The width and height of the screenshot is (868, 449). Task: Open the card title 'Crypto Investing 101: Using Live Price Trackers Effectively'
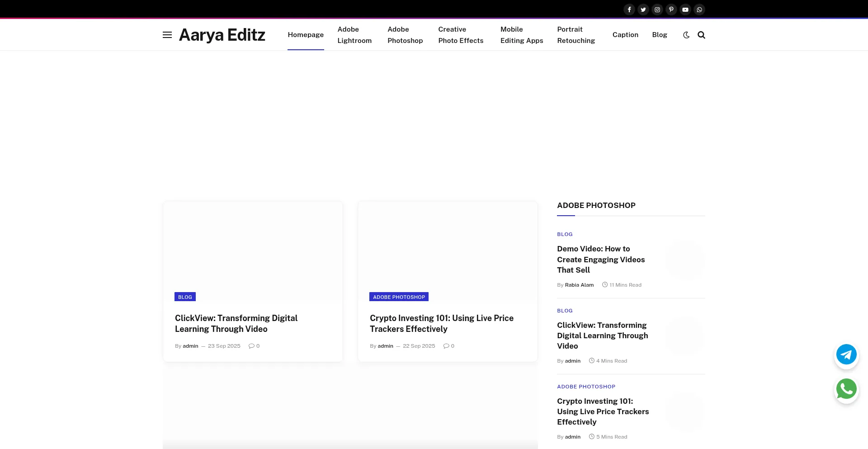[x=442, y=323]
